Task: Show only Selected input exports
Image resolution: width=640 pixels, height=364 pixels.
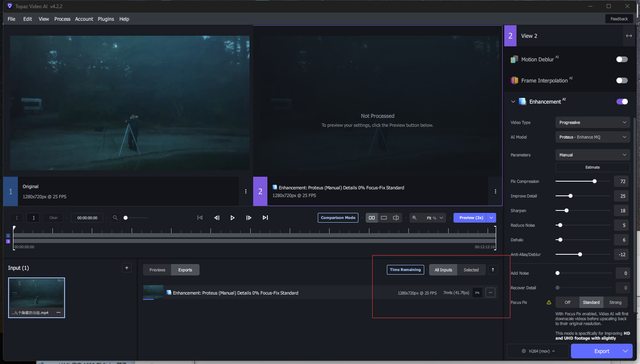Action: [471, 270]
